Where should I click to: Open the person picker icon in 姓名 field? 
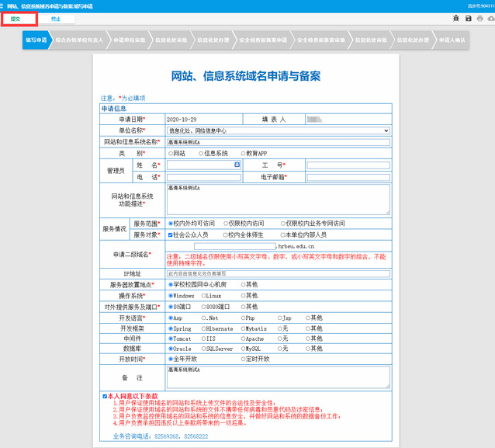(x=237, y=165)
